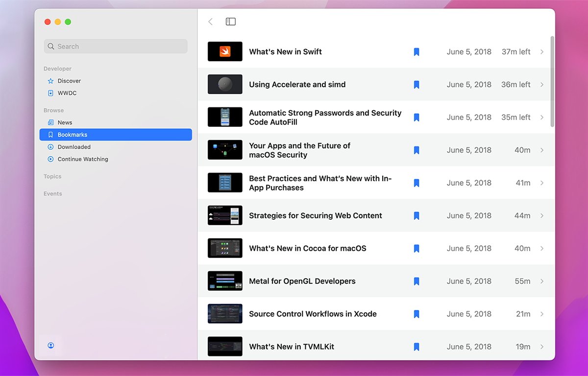Viewport: 588px width, 376px height.
Task: Open Discover in the sidebar
Action: 69,81
